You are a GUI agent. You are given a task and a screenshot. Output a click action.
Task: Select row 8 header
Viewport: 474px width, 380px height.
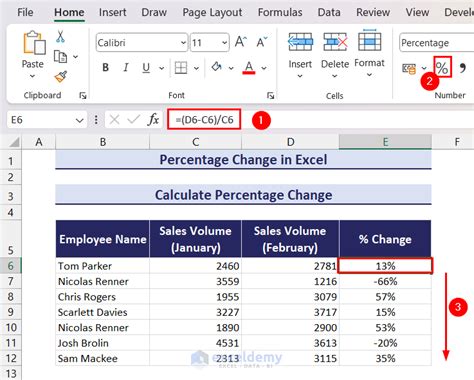click(11, 296)
